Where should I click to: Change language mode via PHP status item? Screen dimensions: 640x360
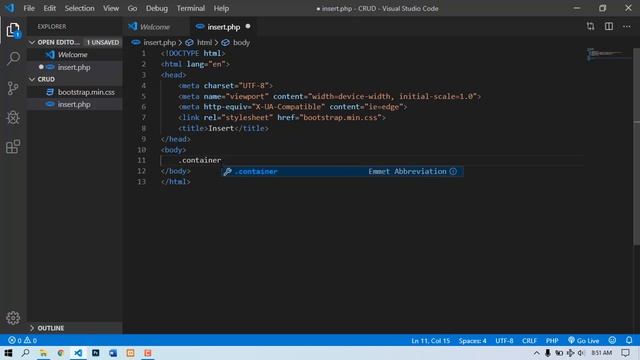[552, 340]
